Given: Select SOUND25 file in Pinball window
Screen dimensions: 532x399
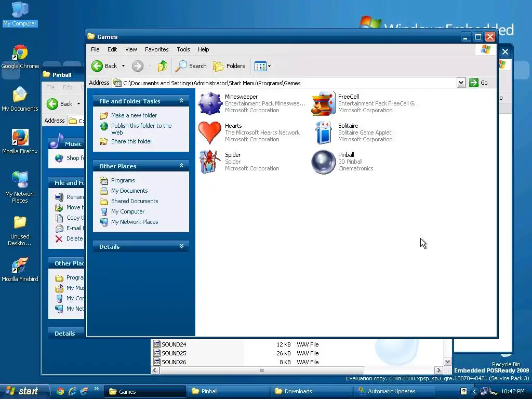Looking at the screenshot, I should 174,353.
